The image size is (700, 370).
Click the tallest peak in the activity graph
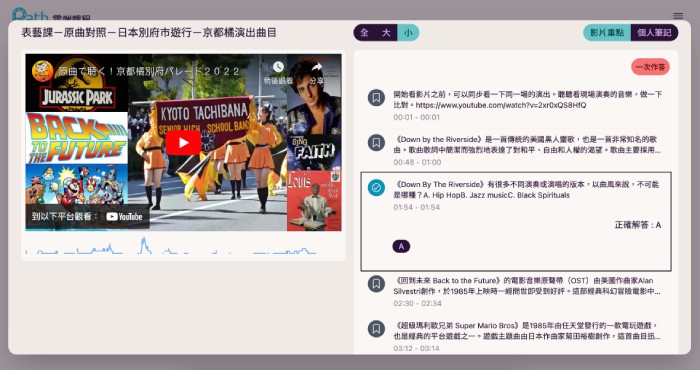(143, 245)
